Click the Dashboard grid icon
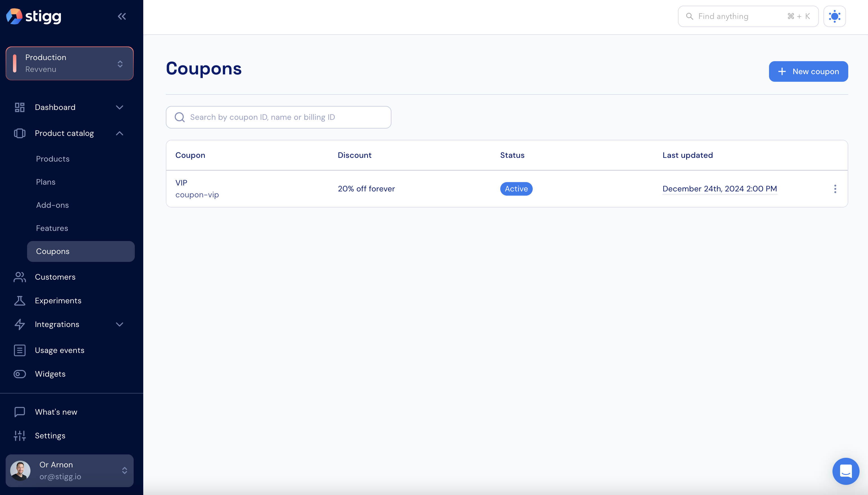Image resolution: width=868 pixels, height=495 pixels. click(20, 107)
